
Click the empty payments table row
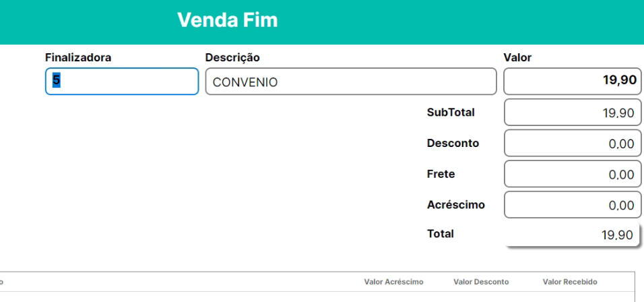point(317,297)
